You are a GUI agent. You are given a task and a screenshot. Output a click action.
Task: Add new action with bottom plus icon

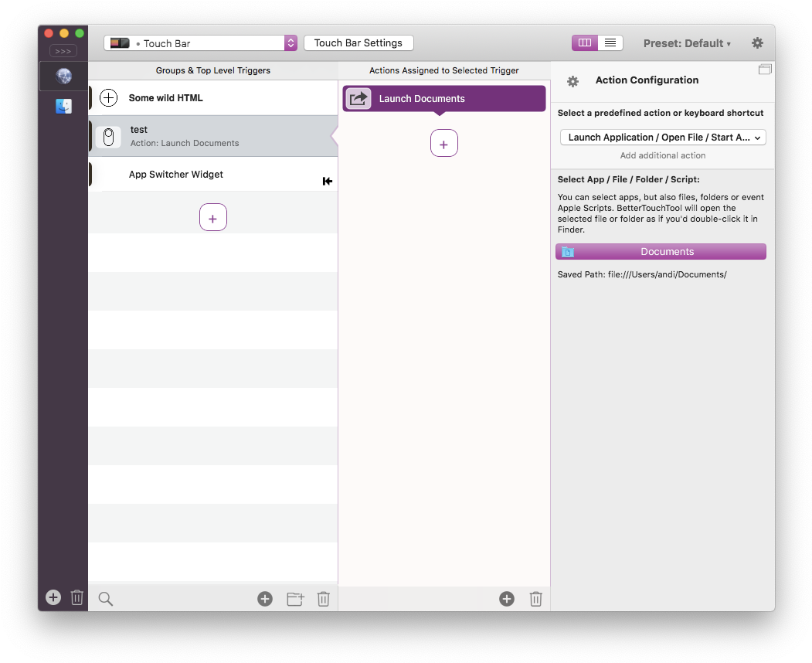507,599
